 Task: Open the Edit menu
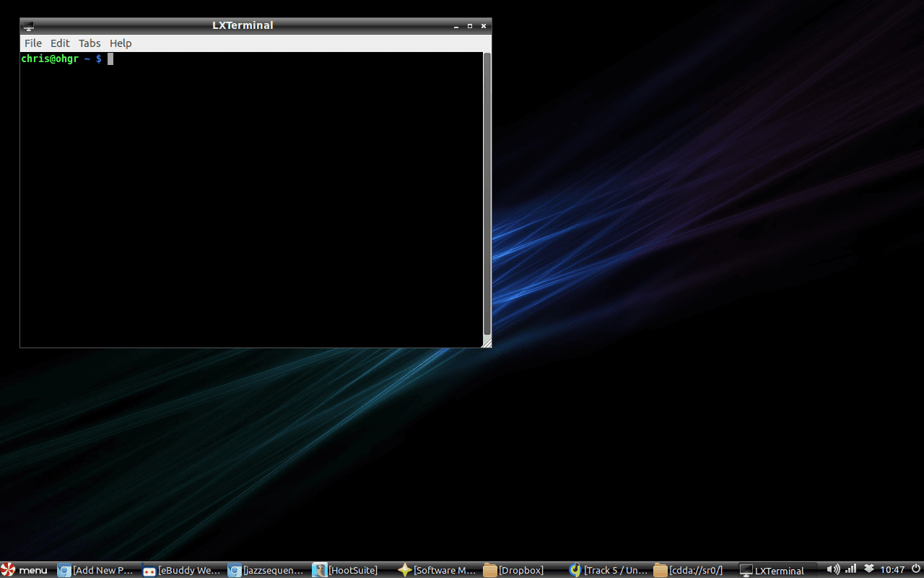pos(60,43)
